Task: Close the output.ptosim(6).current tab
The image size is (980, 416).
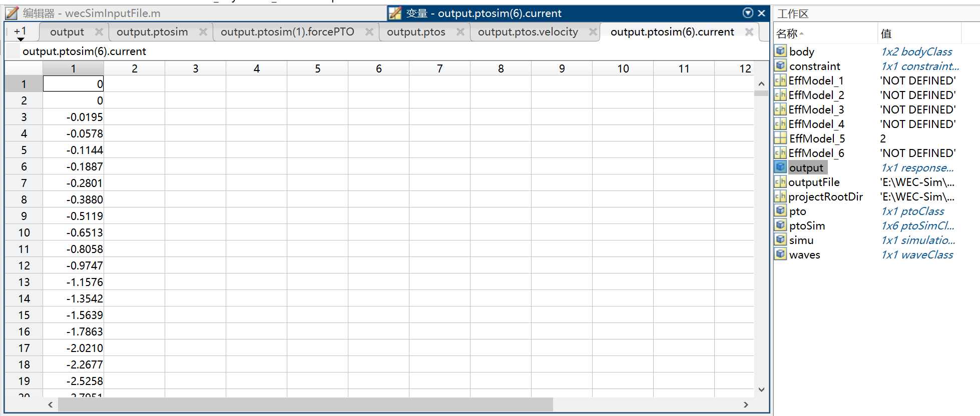Action: pyautogui.click(x=749, y=32)
